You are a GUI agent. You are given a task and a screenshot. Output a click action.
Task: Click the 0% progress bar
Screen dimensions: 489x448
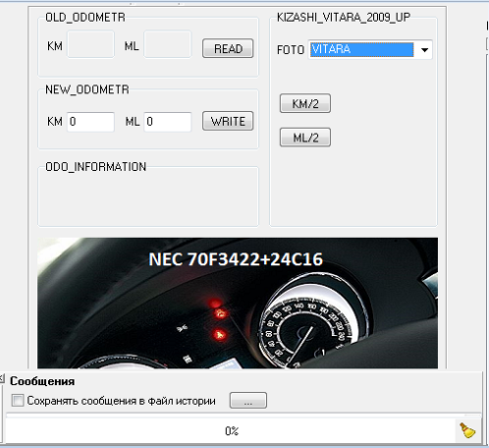231,430
